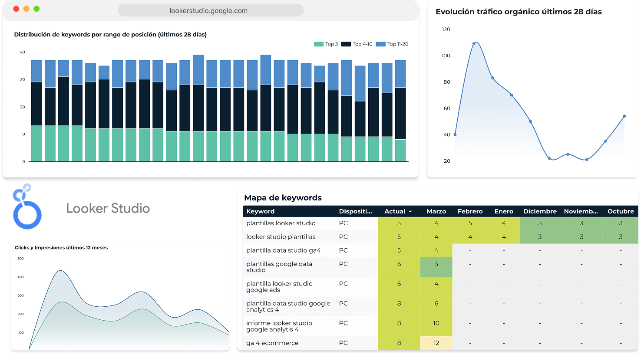Click the Top 11-20 legend color swatch
The width and height of the screenshot is (644, 361).
click(x=381, y=44)
